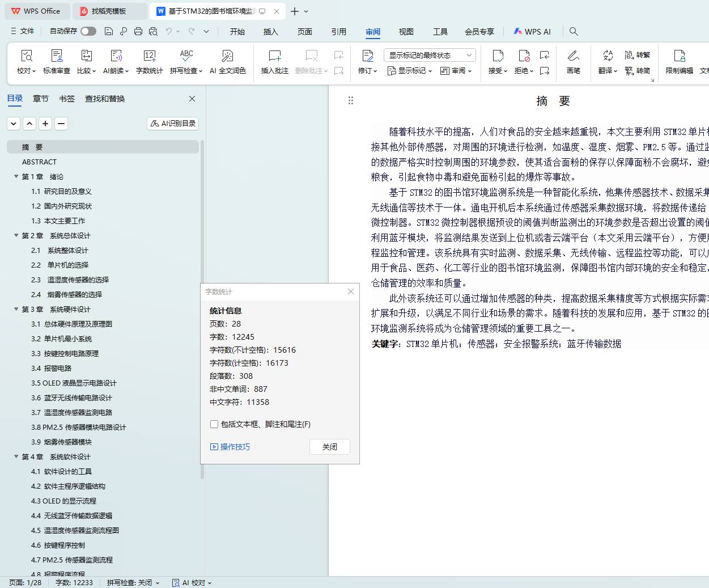Open the 书签 tab in navigation pane

[67, 99]
